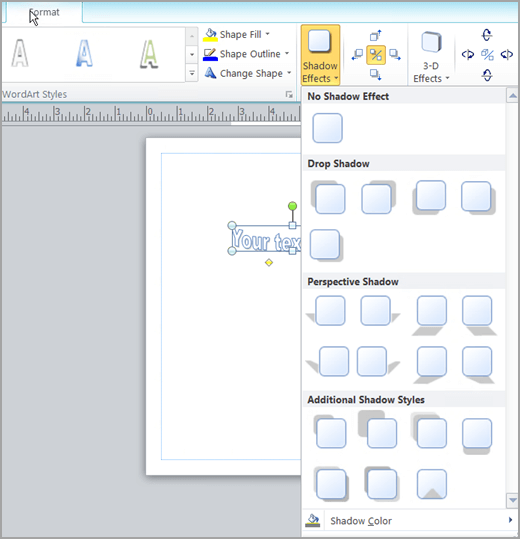Open the Shape Outline dropdown arrow
The height and width of the screenshot is (539, 520).
click(x=287, y=54)
